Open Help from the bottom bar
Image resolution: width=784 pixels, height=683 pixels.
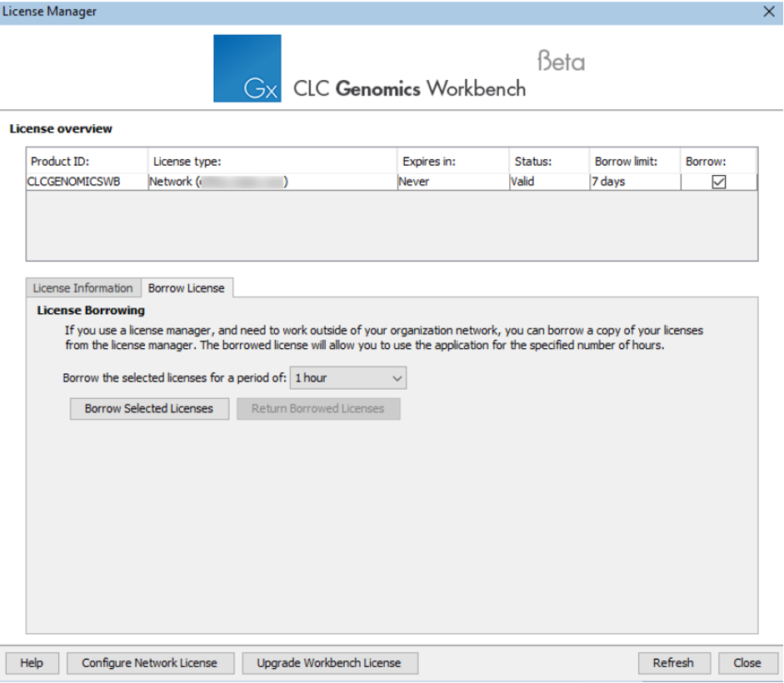[32, 663]
